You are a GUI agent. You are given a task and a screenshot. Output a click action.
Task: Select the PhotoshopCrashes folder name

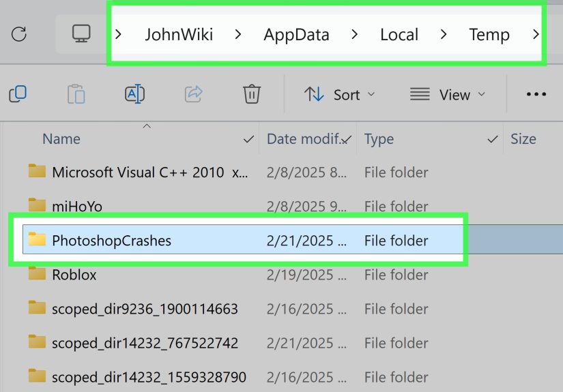click(111, 241)
